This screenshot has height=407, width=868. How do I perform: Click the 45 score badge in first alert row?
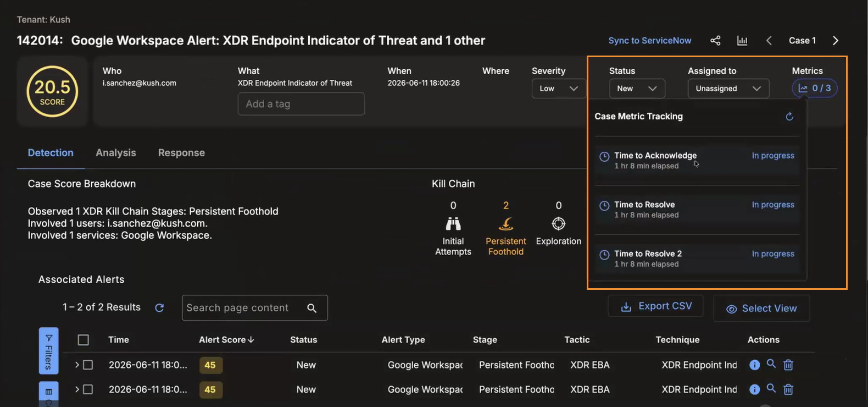pos(210,365)
